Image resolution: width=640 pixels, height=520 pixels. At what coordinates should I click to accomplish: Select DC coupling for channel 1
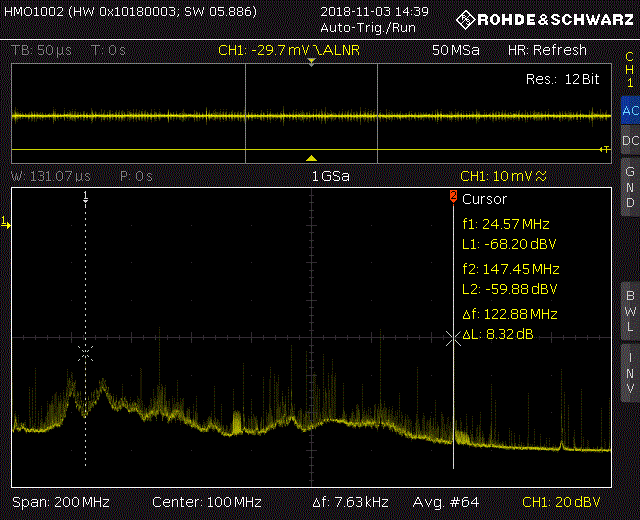coord(629,141)
